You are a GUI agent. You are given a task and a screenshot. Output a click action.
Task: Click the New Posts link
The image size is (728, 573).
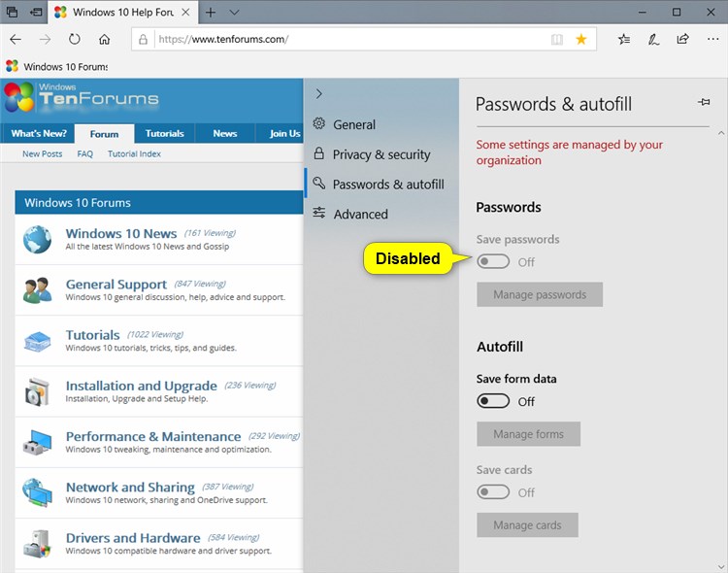pyautogui.click(x=43, y=153)
